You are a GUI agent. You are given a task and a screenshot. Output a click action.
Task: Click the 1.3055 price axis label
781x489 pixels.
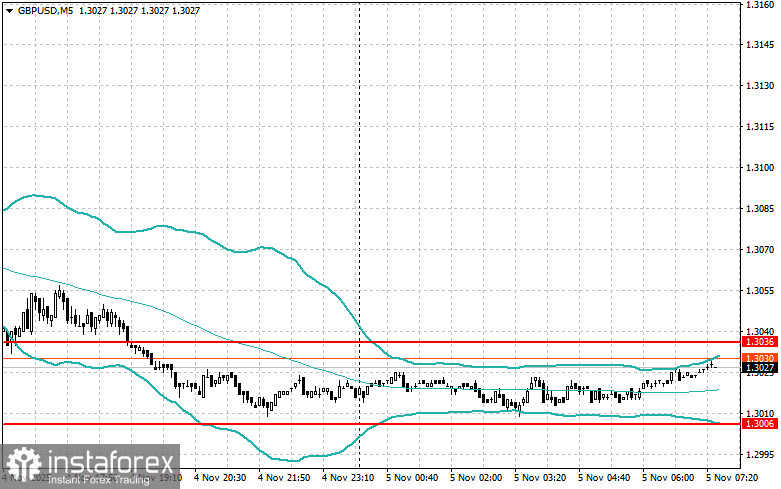click(x=760, y=291)
